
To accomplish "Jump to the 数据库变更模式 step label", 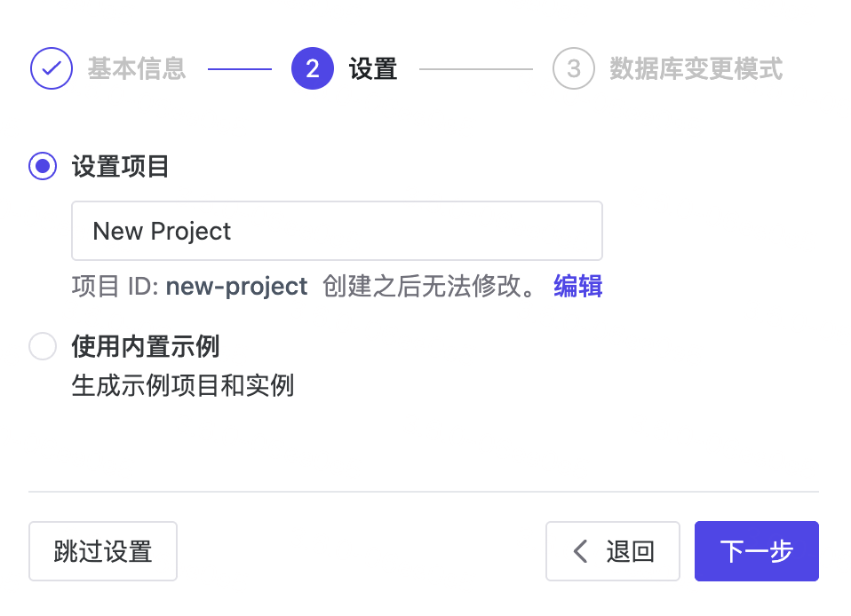I will point(696,68).
